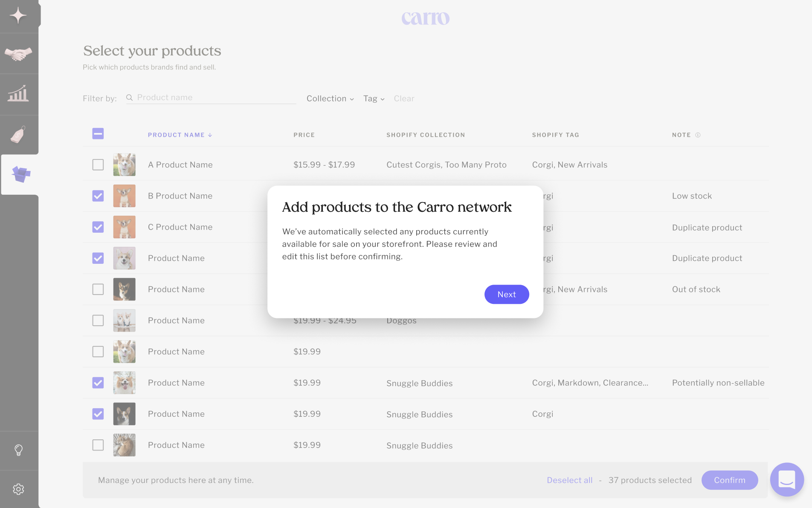
Task: Toggle the select-all header checkbox
Action: 98,134
